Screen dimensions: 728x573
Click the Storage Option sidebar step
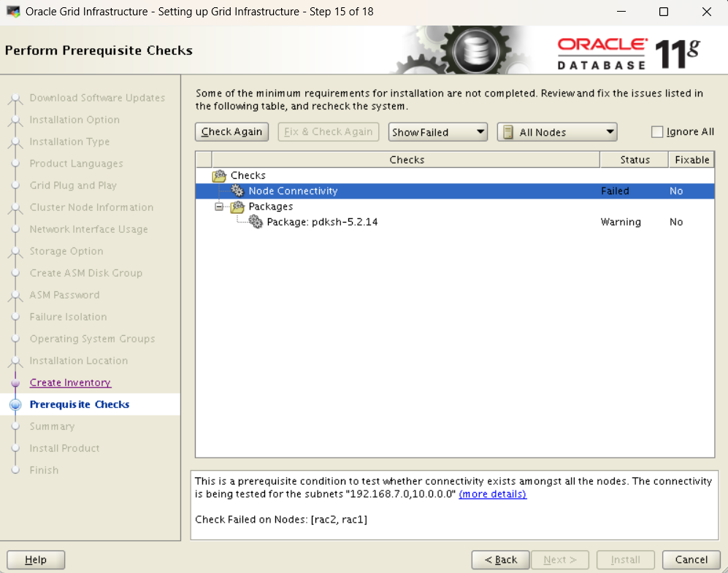click(x=66, y=251)
